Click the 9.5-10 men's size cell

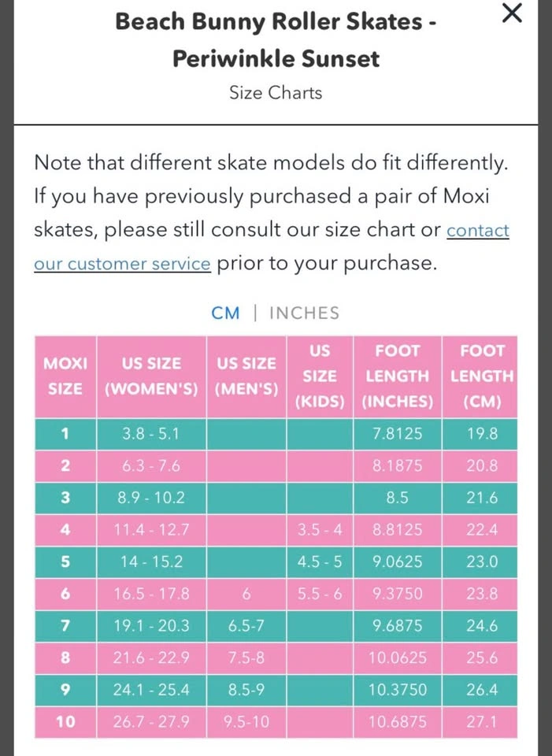246,721
